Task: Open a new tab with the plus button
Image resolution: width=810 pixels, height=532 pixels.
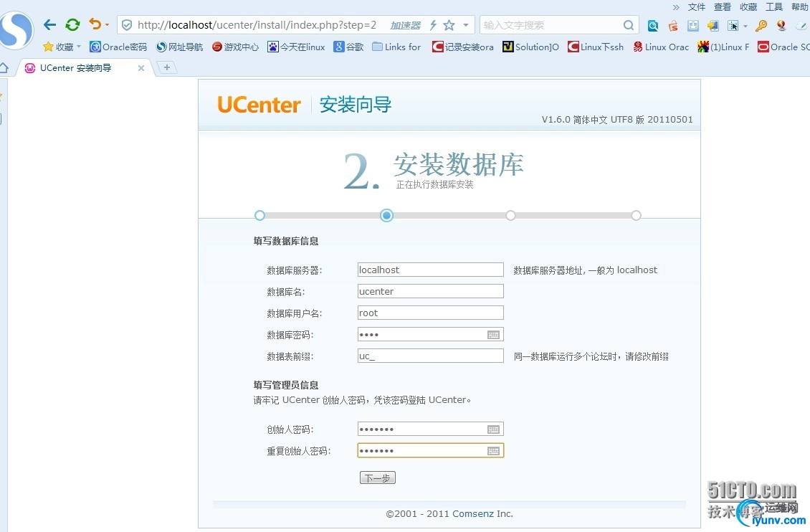Action: pyautogui.click(x=166, y=67)
